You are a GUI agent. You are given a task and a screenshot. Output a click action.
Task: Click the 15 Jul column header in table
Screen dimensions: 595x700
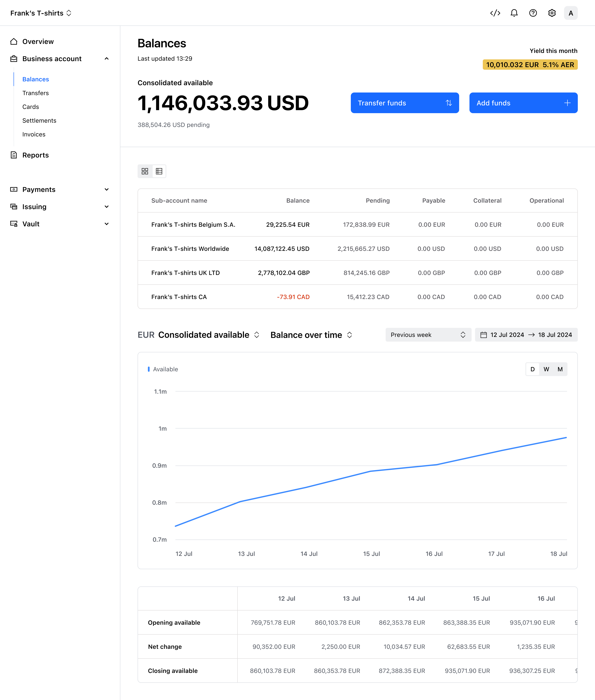pyautogui.click(x=481, y=598)
